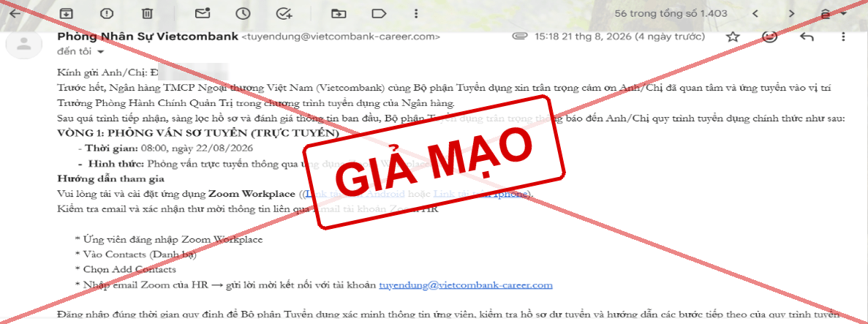The width and height of the screenshot is (868, 324).
Task: Open the iPhone download link for Zoom
Action: coord(480,194)
